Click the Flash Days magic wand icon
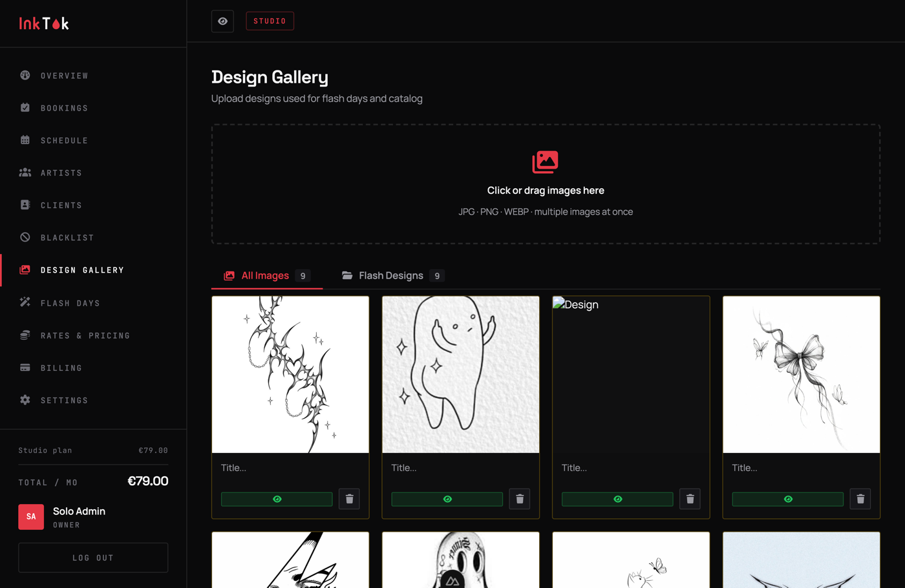 coord(25,302)
